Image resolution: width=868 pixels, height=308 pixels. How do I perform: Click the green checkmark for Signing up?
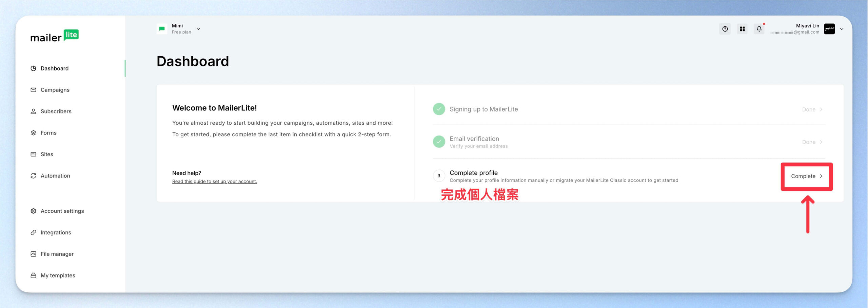439,109
